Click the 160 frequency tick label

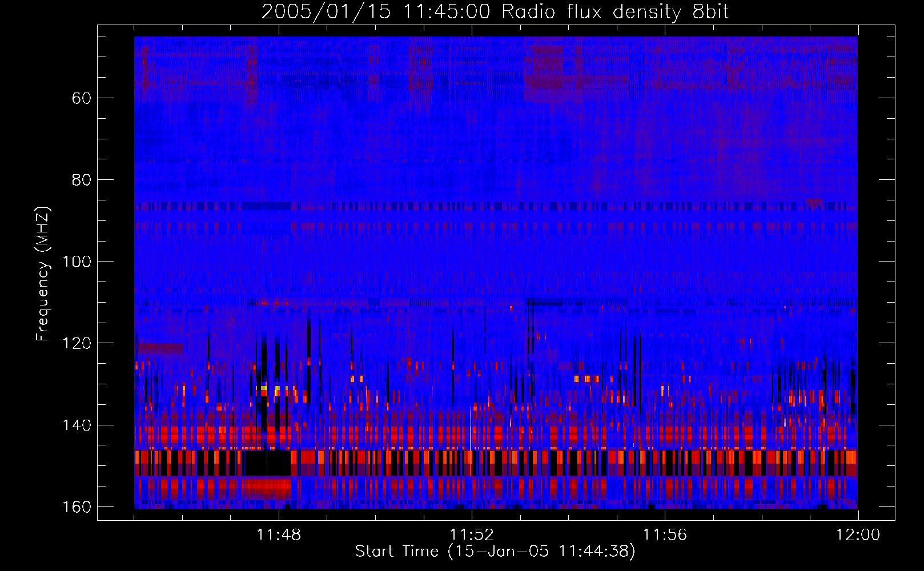pyautogui.click(x=77, y=507)
